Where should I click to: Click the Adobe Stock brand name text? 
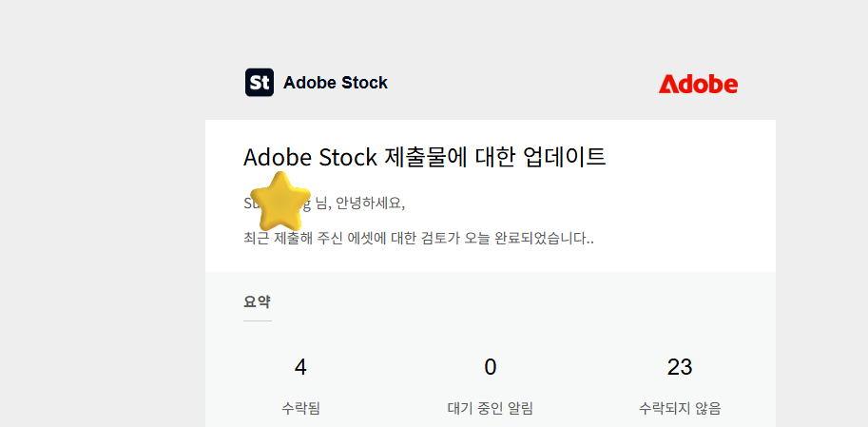pyautogui.click(x=336, y=83)
